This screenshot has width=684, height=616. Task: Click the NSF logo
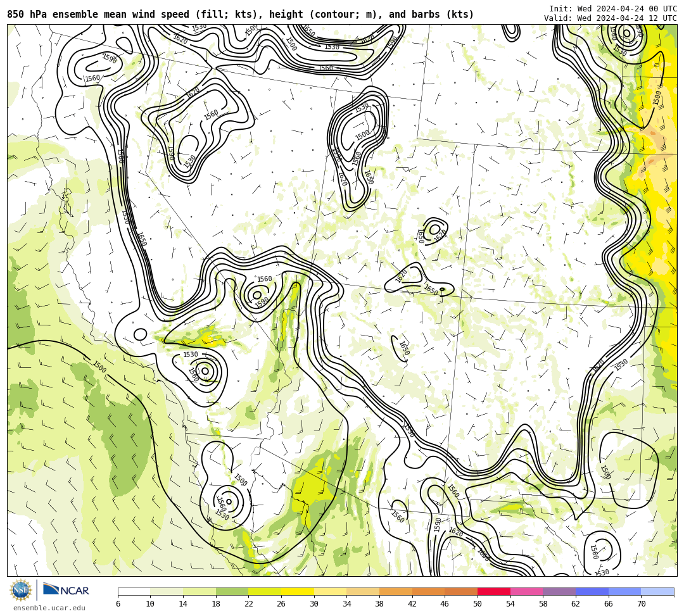click(x=21, y=590)
